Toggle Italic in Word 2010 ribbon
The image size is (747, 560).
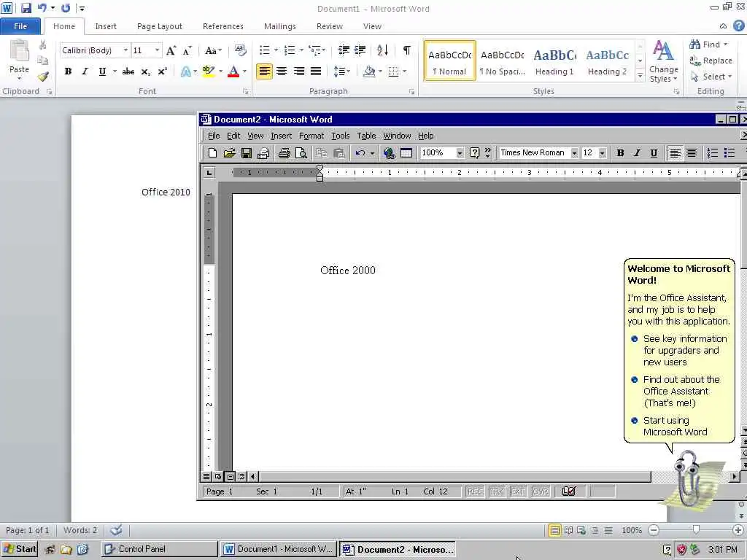[x=85, y=71]
